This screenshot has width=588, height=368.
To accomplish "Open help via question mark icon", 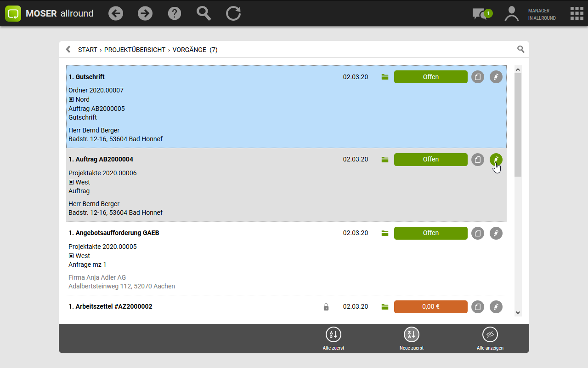I will click(x=175, y=13).
